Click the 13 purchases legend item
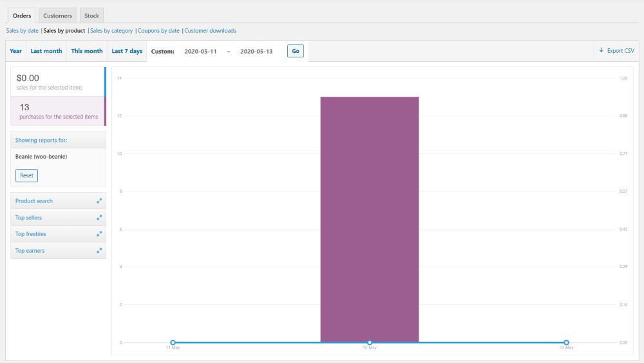The image size is (644, 363). [x=59, y=111]
